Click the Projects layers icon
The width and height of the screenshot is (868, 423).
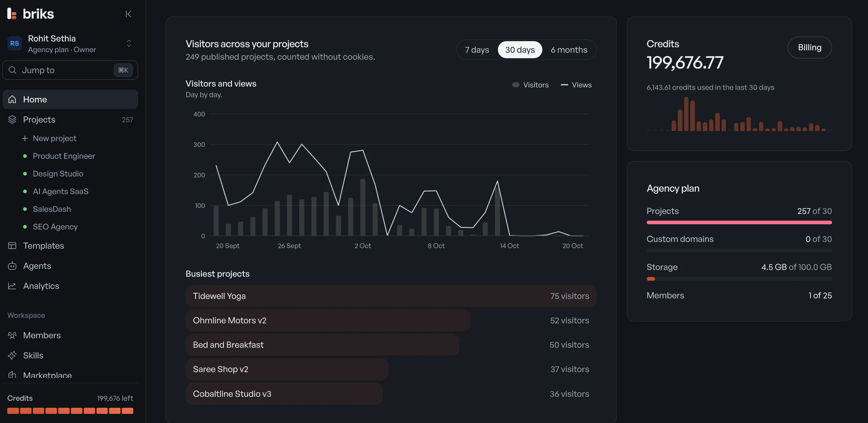(12, 119)
